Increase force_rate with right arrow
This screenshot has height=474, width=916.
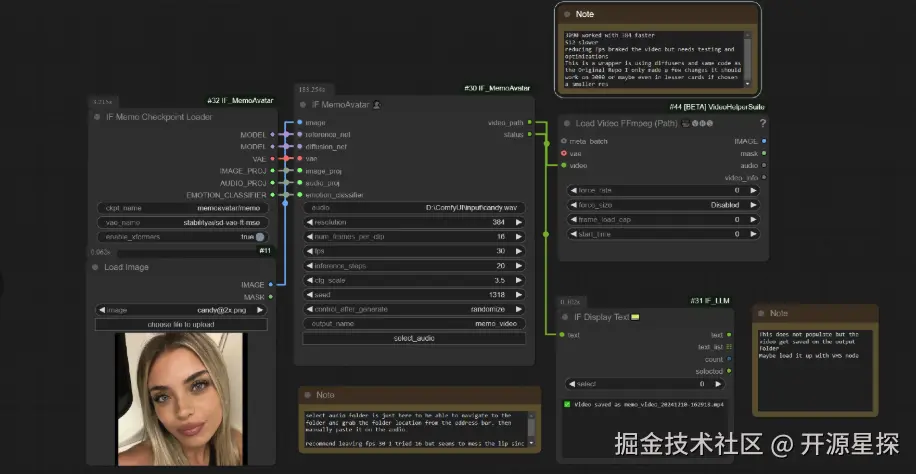point(753,191)
